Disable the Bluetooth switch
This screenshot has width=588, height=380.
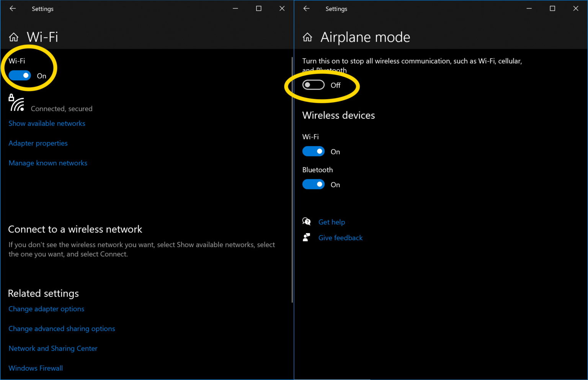(x=313, y=184)
